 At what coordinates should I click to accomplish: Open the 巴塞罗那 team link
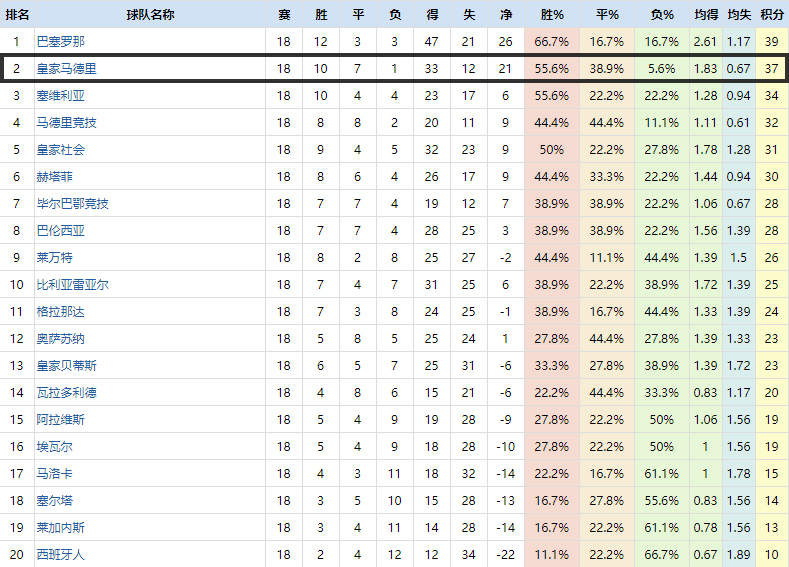[60, 41]
